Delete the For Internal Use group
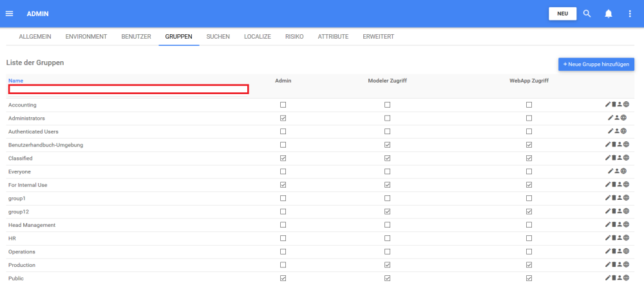The height and width of the screenshot is (283, 644). (x=614, y=184)
